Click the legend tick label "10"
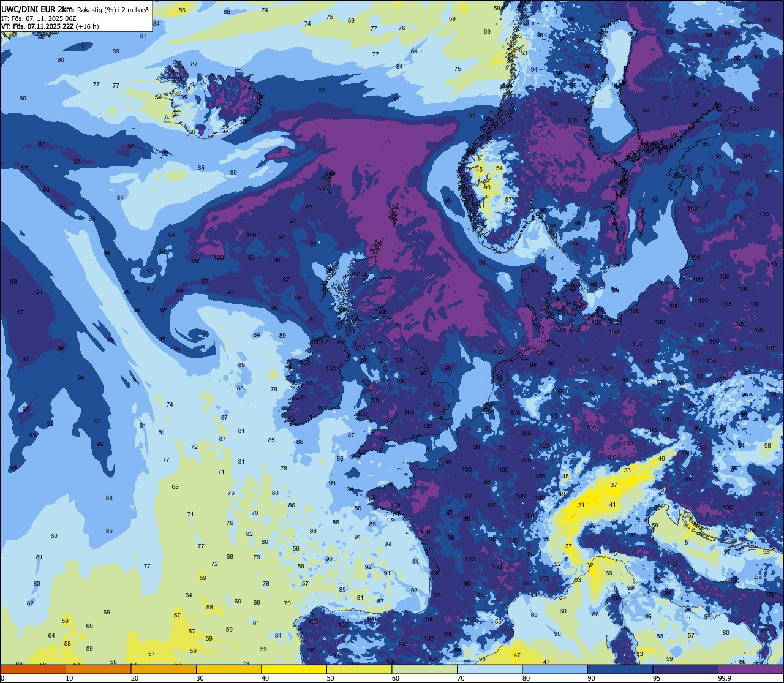784x683 pixels. pos(69,678)
